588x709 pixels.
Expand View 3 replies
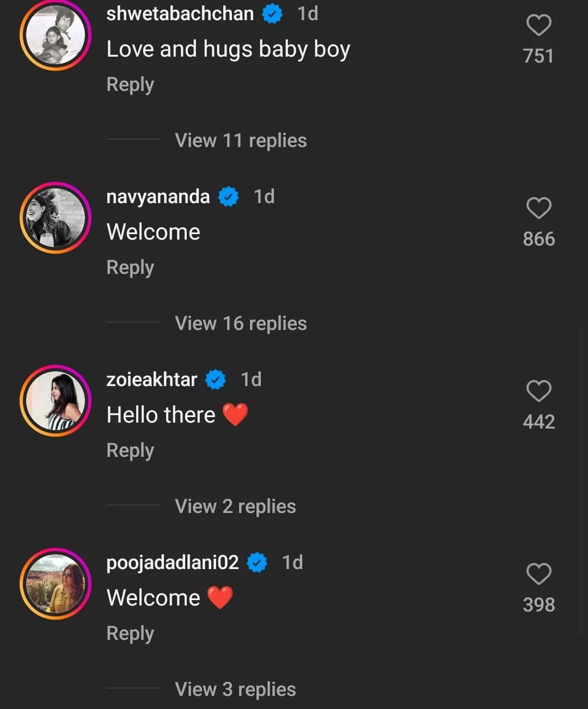pyautogui.click(x=235, y=689)
